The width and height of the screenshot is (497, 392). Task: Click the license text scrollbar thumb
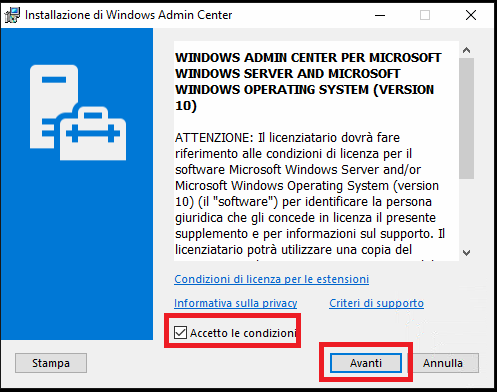(466, 118)
